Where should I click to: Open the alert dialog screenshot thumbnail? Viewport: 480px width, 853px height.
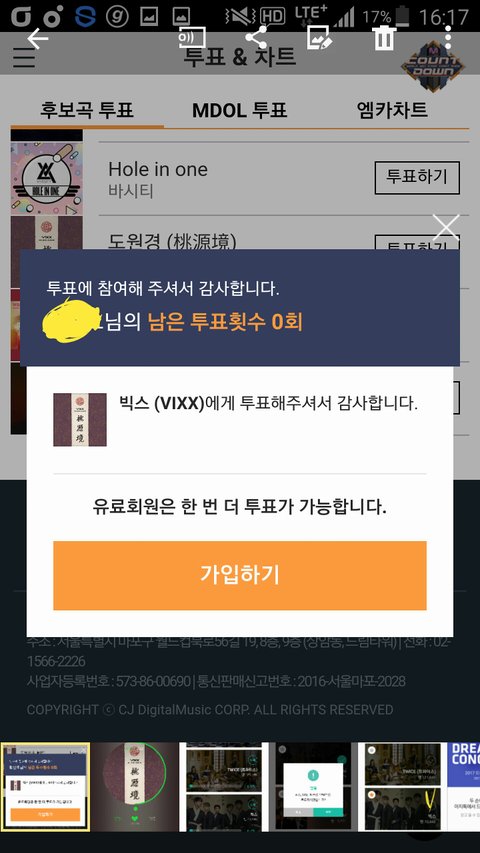312,787
